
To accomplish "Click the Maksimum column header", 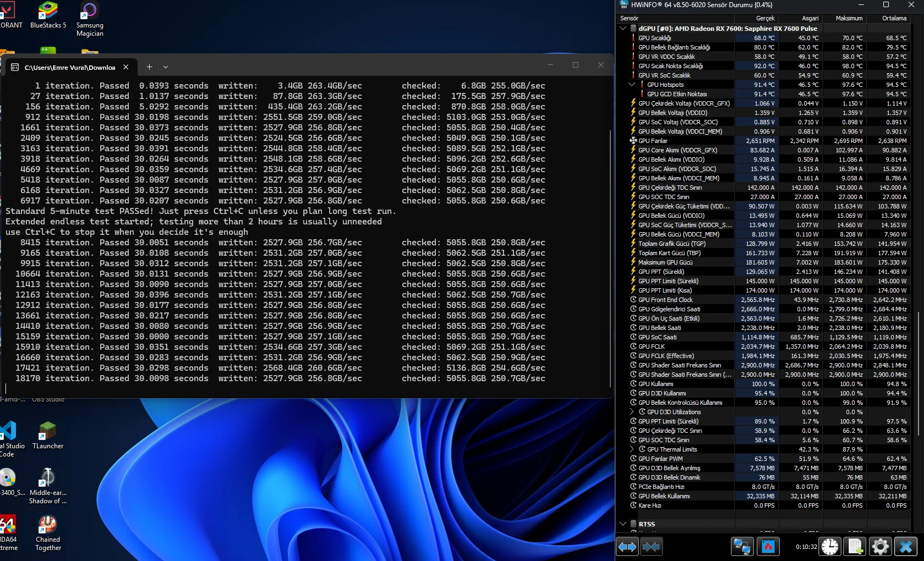I will pyautogui.click(x=845, y=18).
